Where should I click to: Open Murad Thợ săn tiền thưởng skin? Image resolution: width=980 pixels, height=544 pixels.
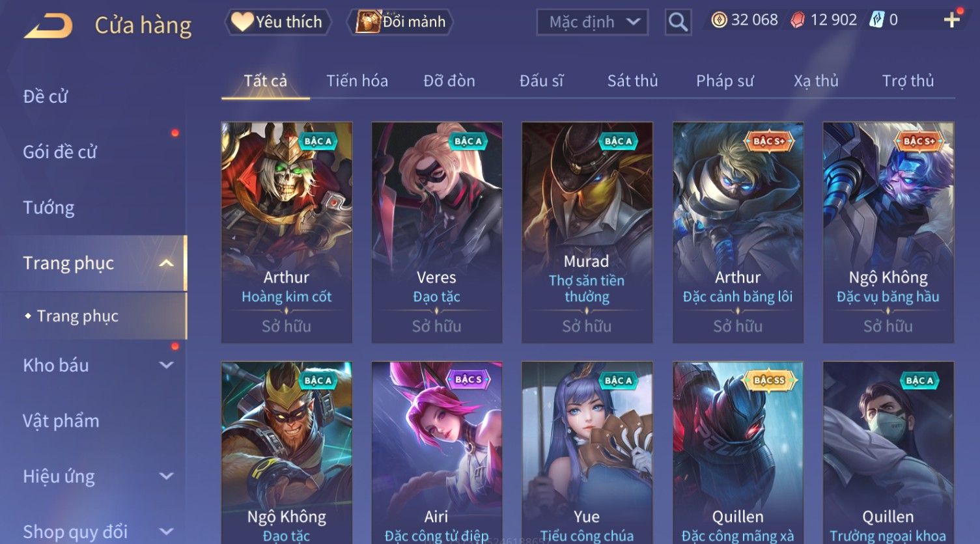coord(587,232)
